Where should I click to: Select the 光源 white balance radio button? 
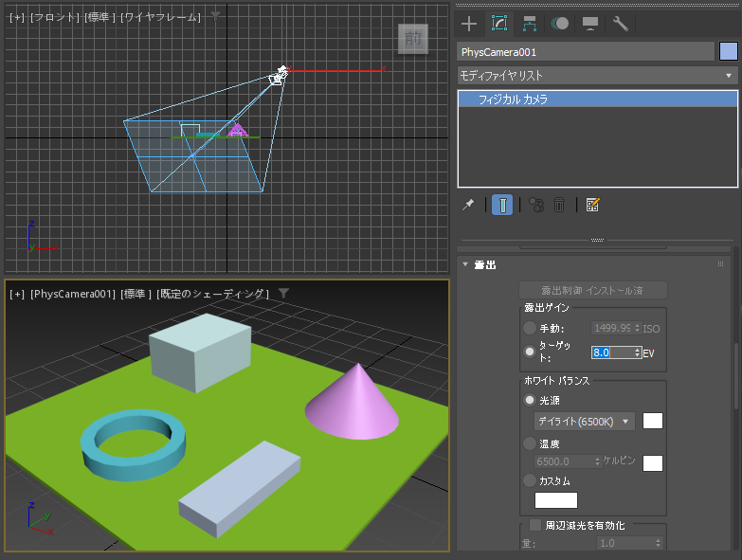coord(530,400)
